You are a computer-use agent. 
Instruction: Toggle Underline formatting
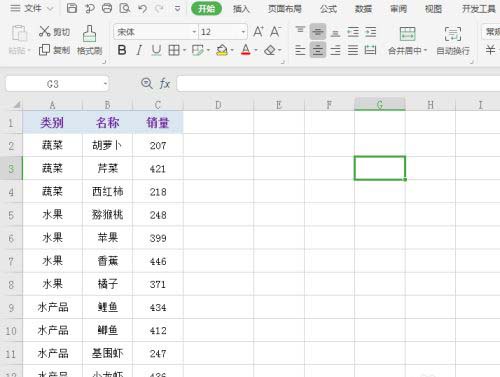156,50
